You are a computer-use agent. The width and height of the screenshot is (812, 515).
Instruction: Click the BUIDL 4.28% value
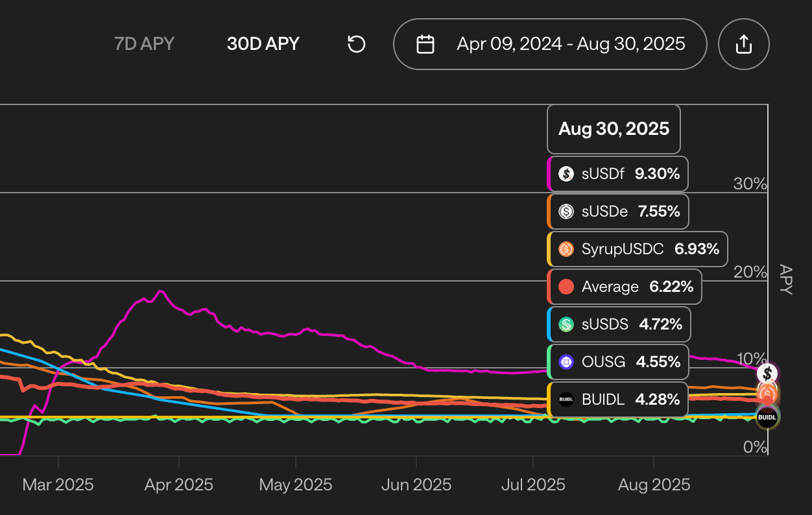[658, 400]
